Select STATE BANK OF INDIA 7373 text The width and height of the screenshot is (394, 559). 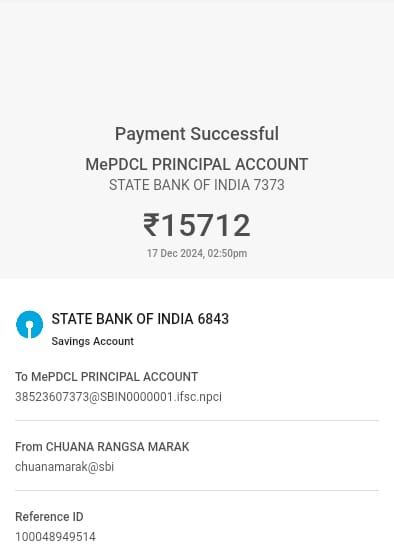pyautogui.click(x=197, y=185)
